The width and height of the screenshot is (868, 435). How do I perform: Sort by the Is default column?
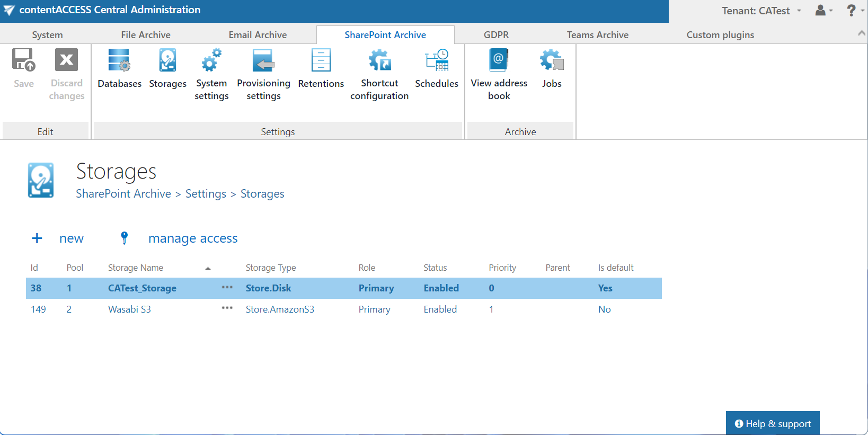pos(616,268)
